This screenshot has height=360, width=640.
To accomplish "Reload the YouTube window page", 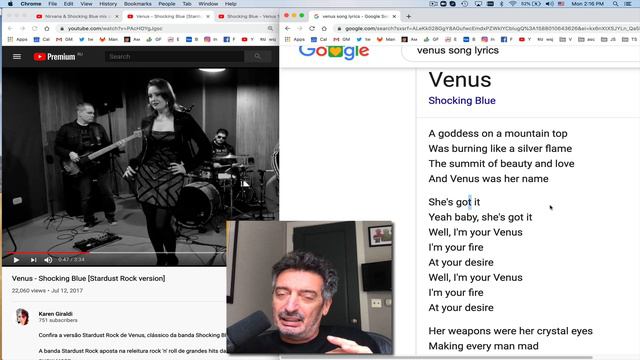I will [35, 29].
